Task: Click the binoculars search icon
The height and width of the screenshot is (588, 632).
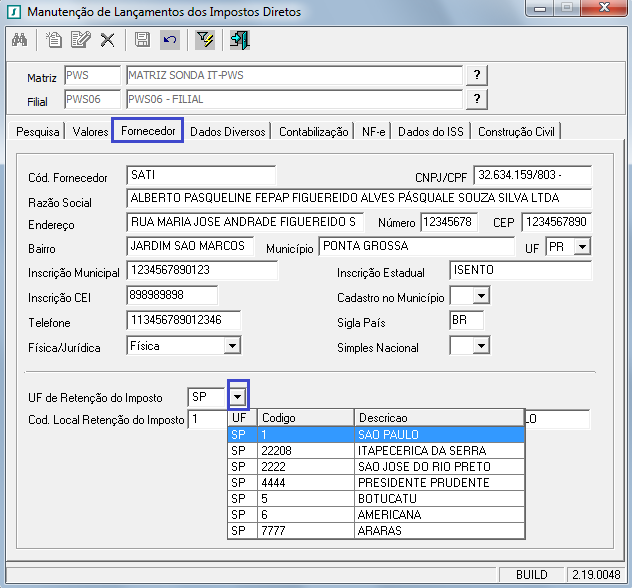Action: (20, 40)
